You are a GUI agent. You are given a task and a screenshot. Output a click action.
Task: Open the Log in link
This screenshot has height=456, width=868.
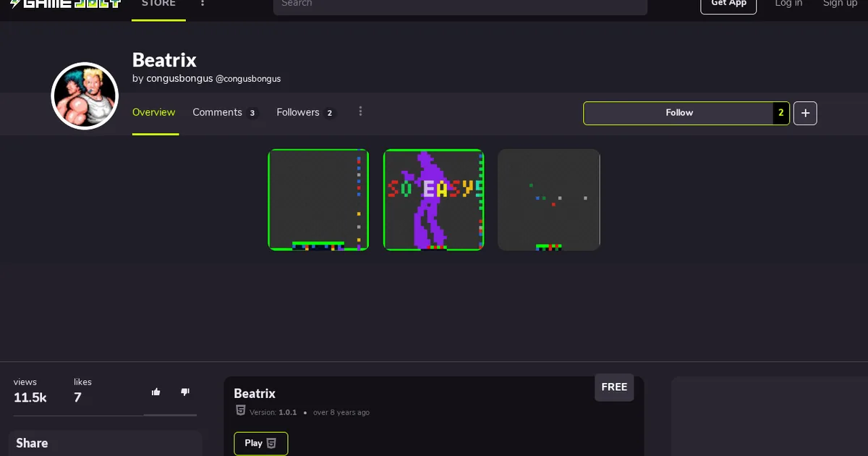pos(788,4)
